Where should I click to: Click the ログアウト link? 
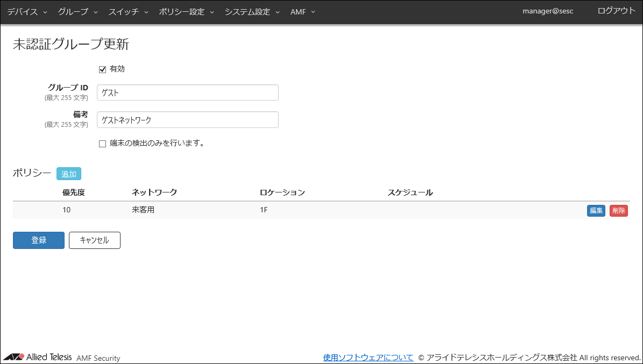pyautogui.click(x=616, y=11)
